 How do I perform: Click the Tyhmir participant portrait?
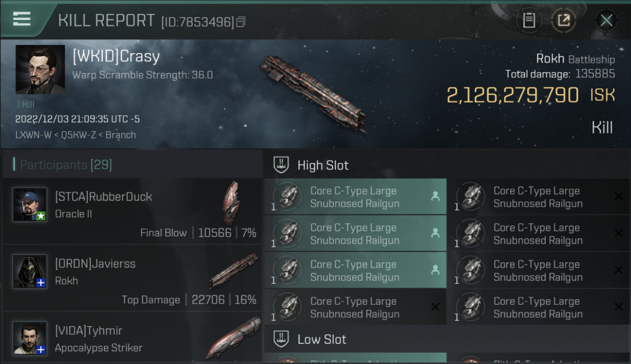coord(30,338)
